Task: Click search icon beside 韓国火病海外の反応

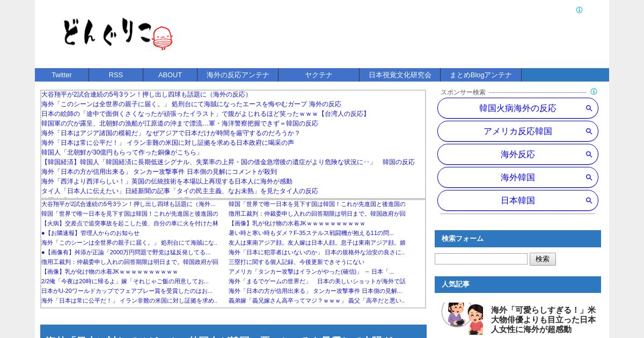Action: (x=589, y=108)
